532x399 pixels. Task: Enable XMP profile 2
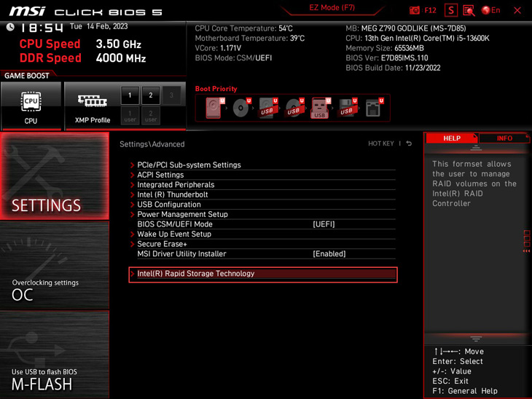(151, 95)
